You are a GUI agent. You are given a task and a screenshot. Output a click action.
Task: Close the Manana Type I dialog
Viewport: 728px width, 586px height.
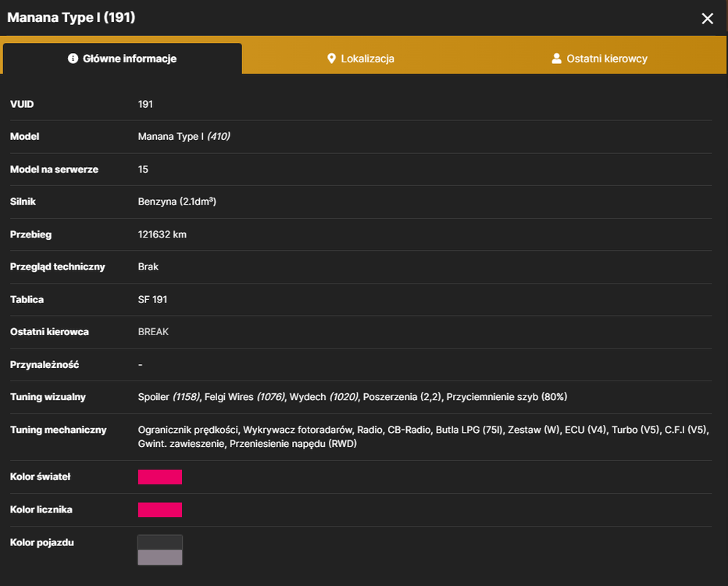(707, 19)
